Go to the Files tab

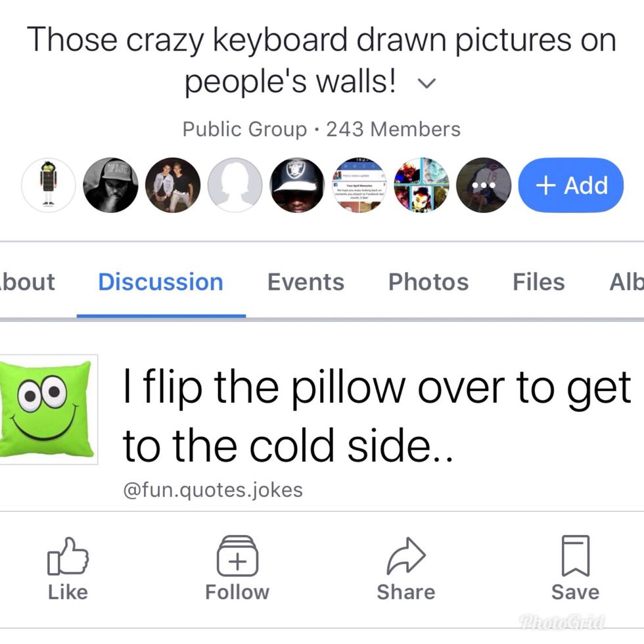pos(538,282)
